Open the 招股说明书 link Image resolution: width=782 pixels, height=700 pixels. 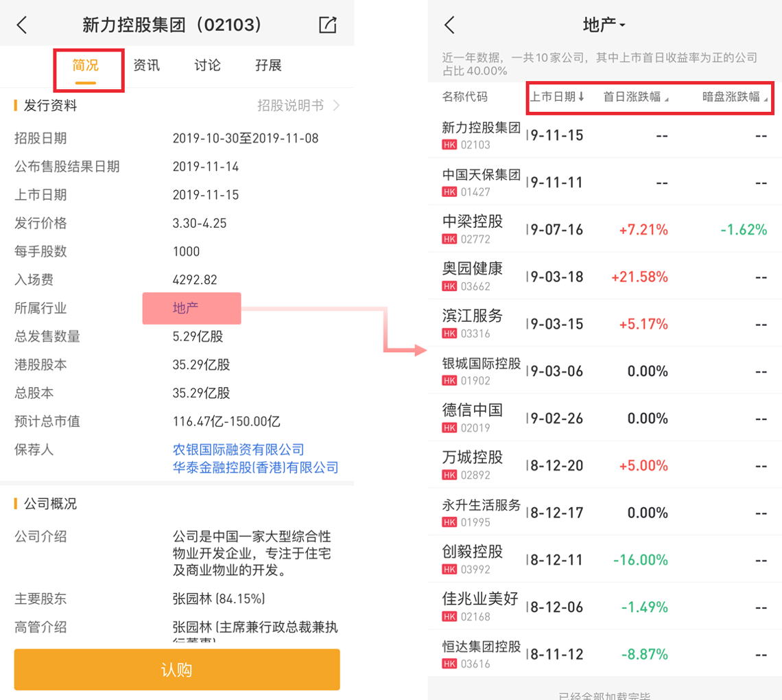point(298,105)
